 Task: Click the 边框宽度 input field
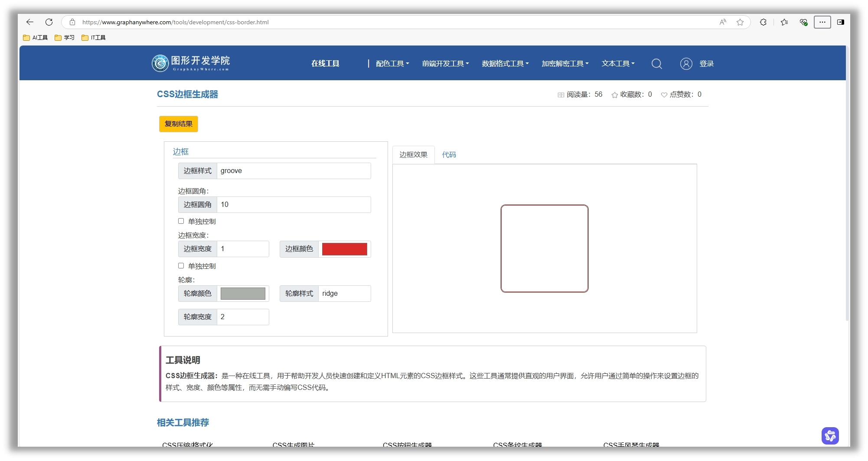[x=243, y=249]
